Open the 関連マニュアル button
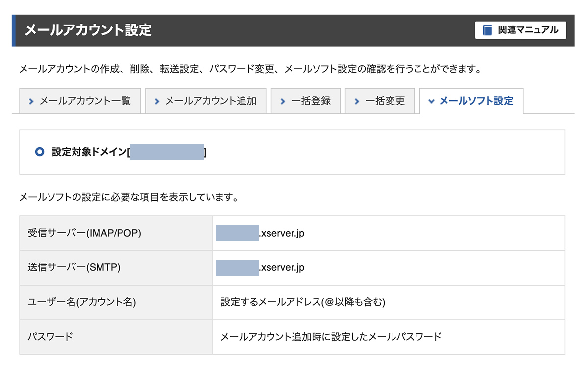 (x=520, y=30)
